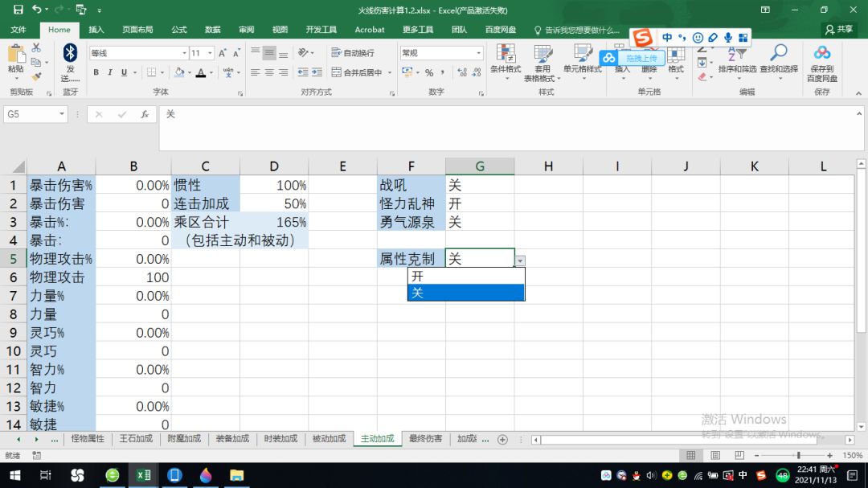Open the font size dropdown
This screenshot has width=868, height=488.
click(x=210, y=53)
